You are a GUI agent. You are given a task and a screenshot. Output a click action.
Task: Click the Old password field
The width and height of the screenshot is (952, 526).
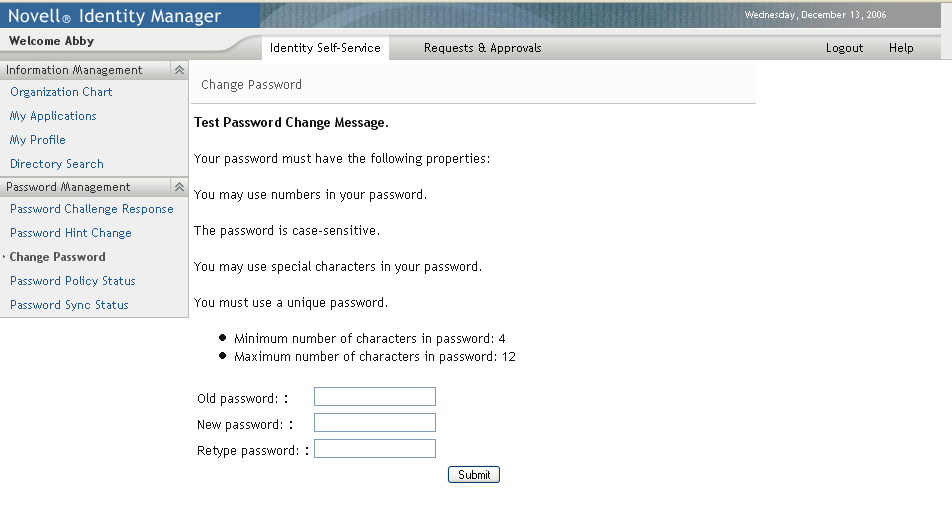pos(375,397)
